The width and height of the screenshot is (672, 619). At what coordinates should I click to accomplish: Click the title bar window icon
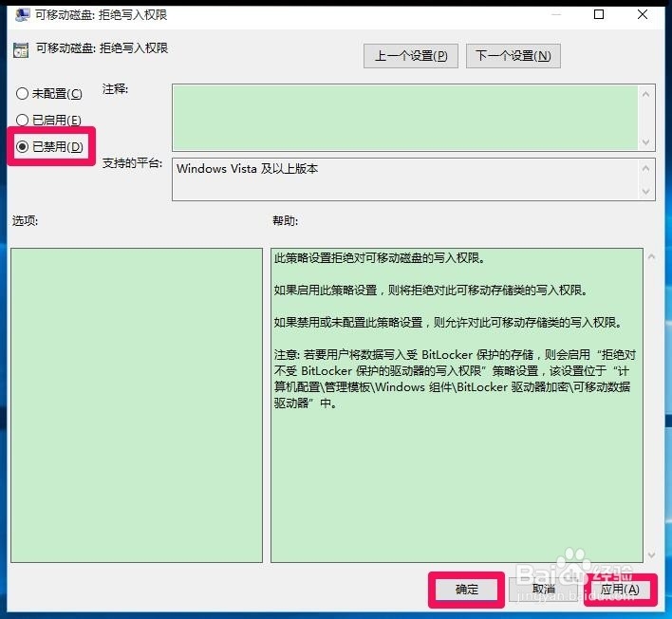point(22,14)
